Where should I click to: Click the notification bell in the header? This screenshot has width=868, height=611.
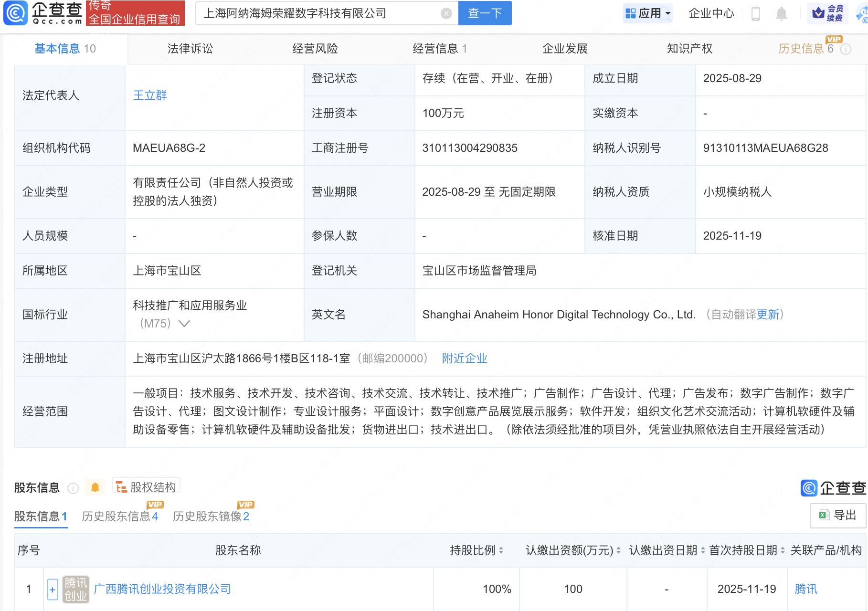pos(781,14)
